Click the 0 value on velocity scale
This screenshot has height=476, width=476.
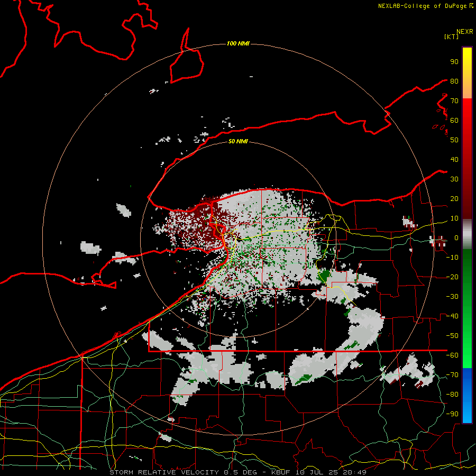pyautogui.click(x=456, y=238)
